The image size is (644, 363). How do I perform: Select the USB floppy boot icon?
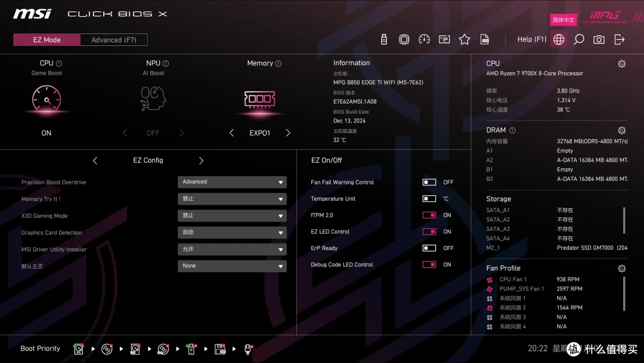[x=220, y=349]
